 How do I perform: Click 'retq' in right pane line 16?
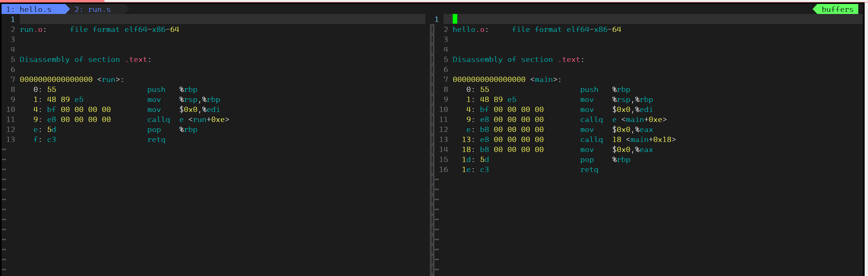[589, 170]
